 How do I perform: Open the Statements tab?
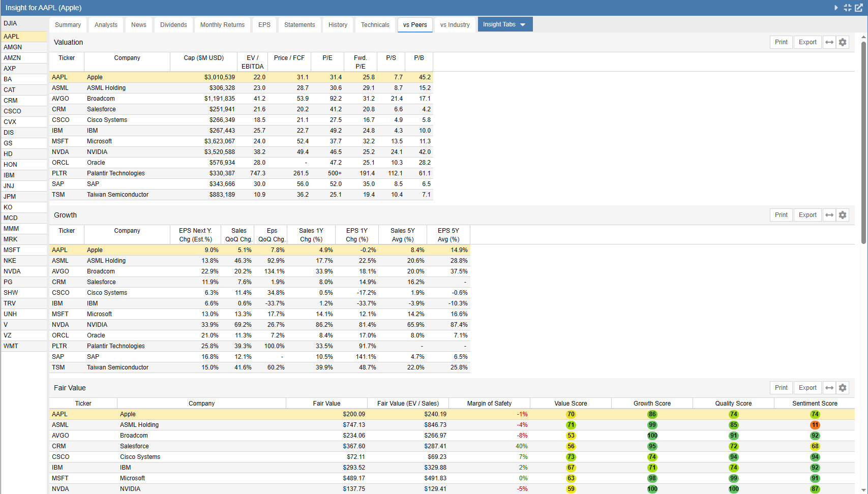click(x=300, y=25)
